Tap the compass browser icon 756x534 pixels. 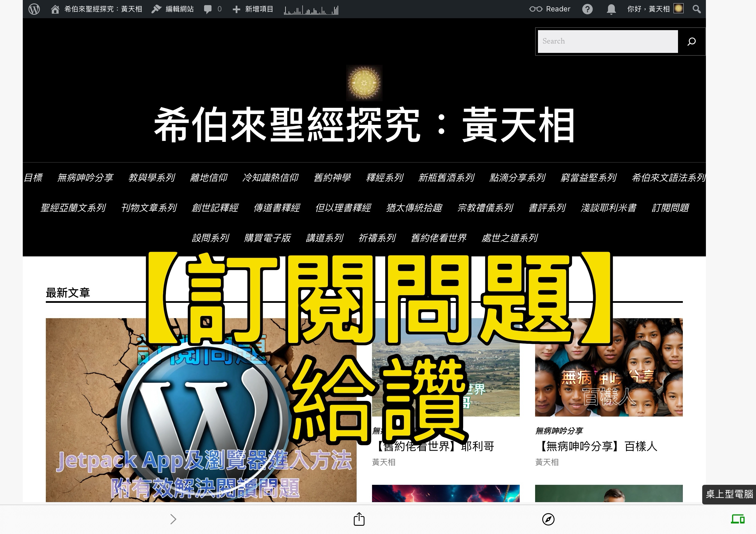[548, 519]
